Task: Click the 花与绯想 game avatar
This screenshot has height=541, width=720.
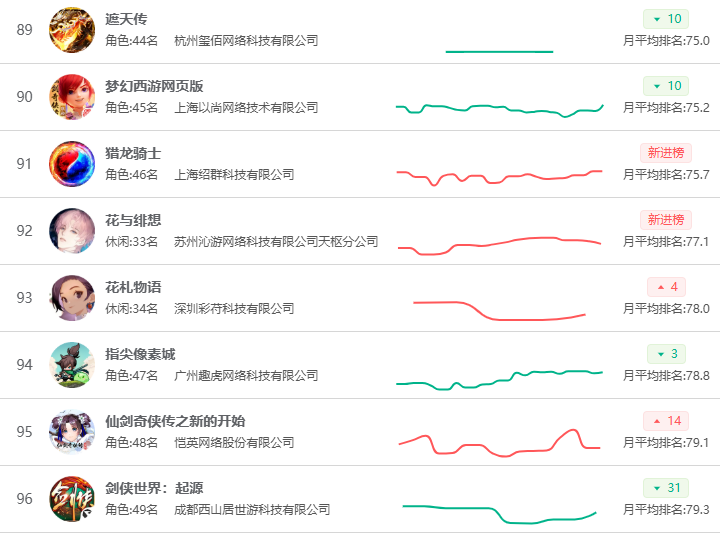Action: (72, 231)
